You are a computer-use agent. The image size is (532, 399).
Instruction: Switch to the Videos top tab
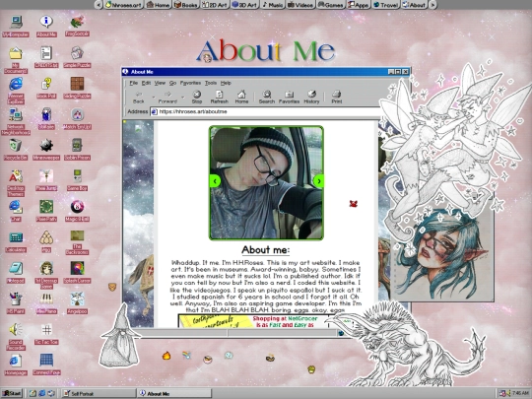pyautogui.click(x=300, y=5)
